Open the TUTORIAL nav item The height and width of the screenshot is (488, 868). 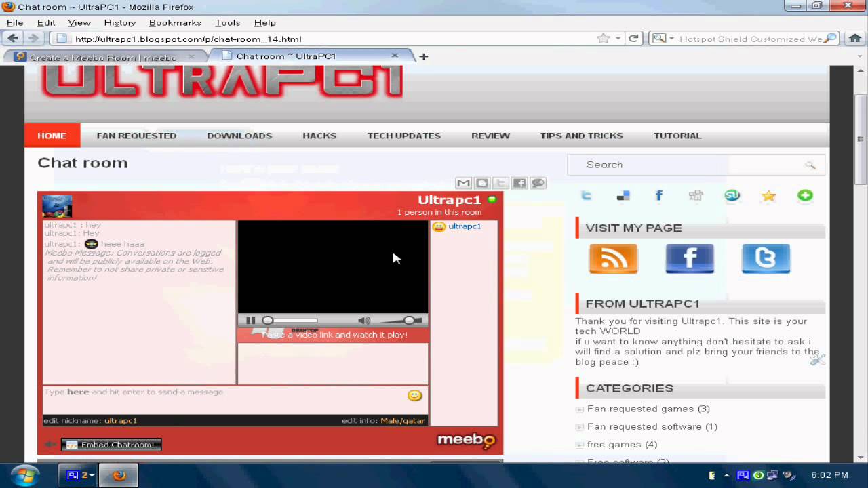(677, 136)
